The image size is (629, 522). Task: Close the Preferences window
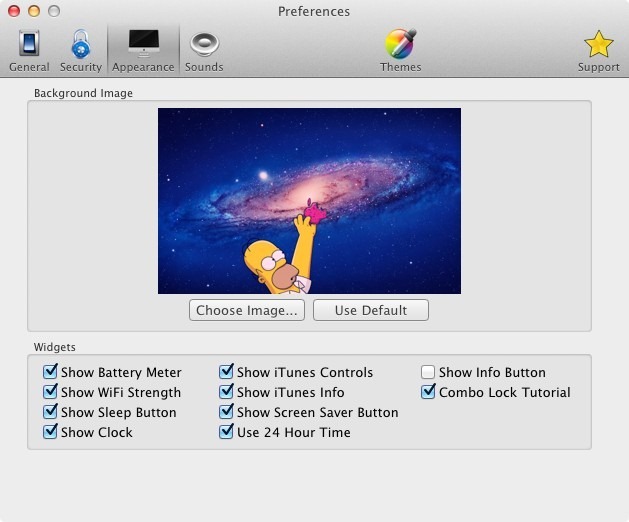(x=14, y=11)
